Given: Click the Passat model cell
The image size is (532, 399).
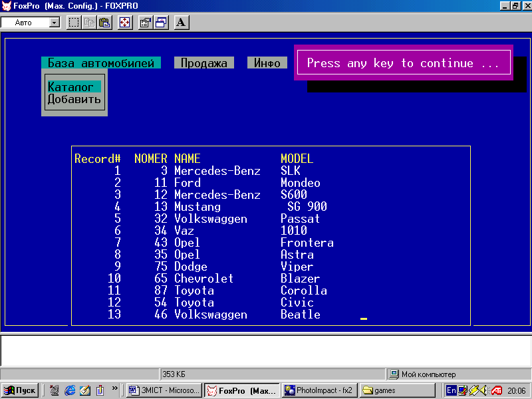Looking at the screenshot, I should coord(301,219).
